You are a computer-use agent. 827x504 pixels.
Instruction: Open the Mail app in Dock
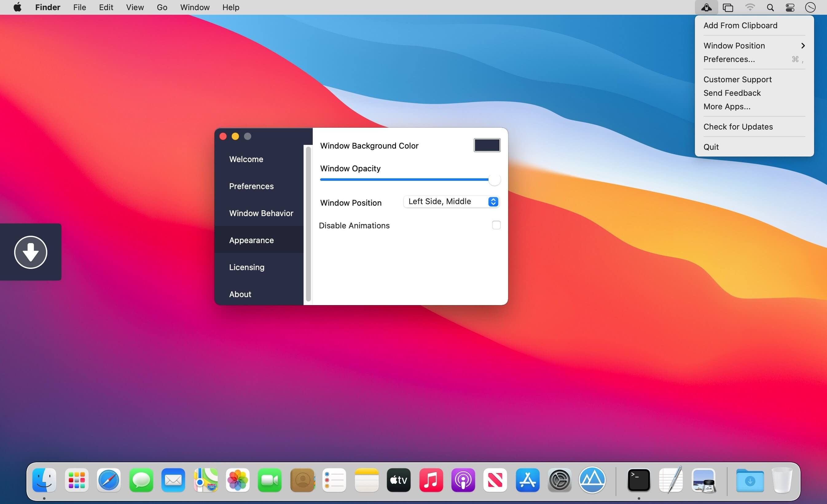[x=173, y=480]
